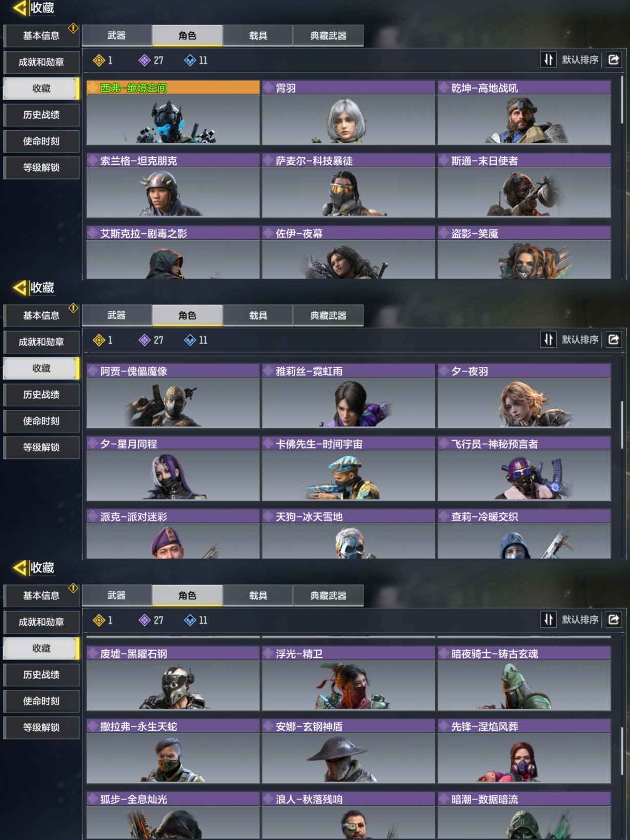Click the orange legendary diamond icon beside 西弗-绝境空间
This screenshot has height=840, width=630.
click(93, 88)
